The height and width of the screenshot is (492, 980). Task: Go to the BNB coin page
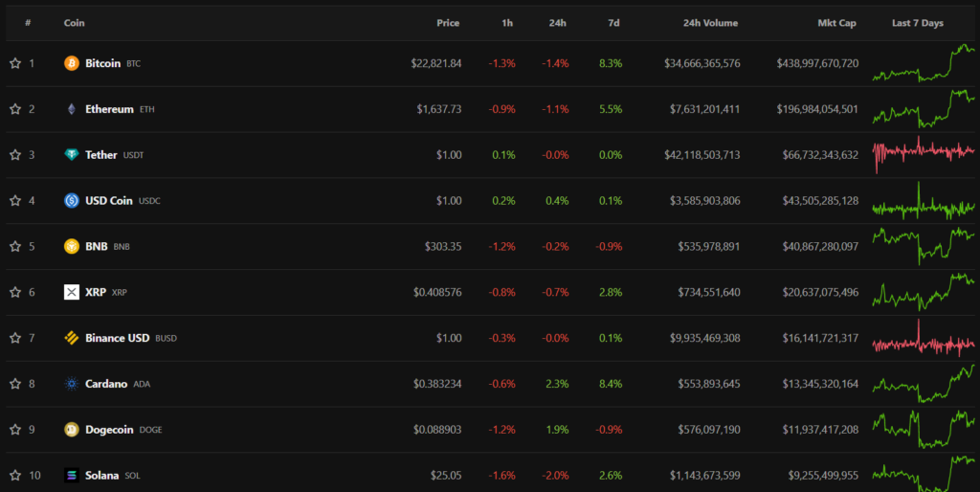pyautogui.click(x=97, y=246)
